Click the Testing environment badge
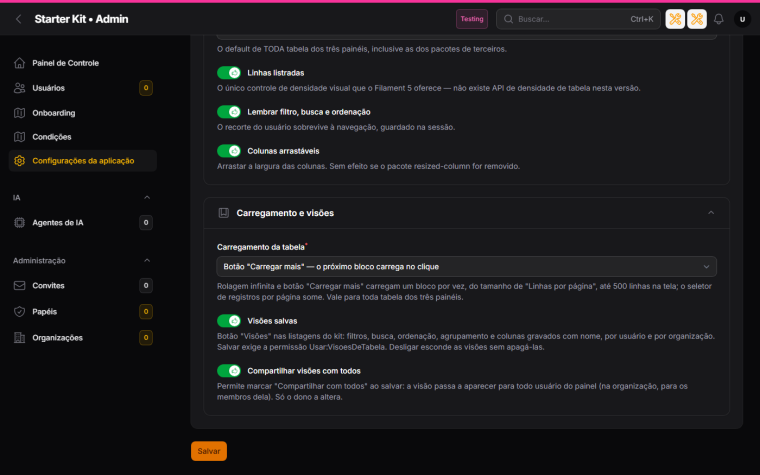Screen dimensions: 760x475 tap(472, 19)
